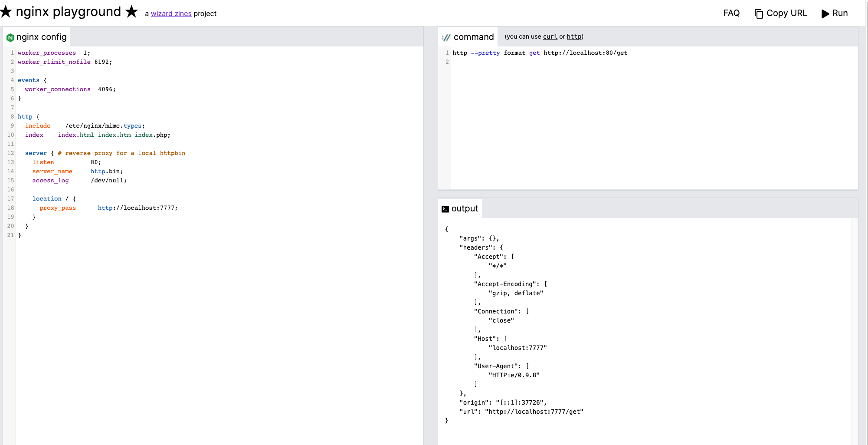868x445 pixels.
Task: Open the http documentation link
Action: pos(574,36)
